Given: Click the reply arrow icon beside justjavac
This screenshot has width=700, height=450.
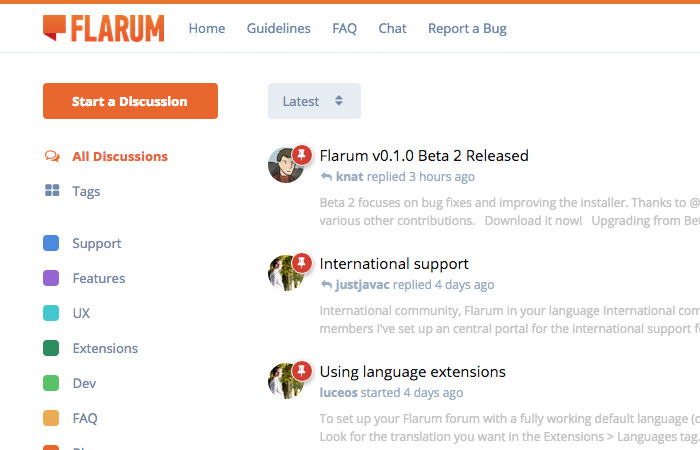Looking at the screenshot, I should click(x=326, y=285).
